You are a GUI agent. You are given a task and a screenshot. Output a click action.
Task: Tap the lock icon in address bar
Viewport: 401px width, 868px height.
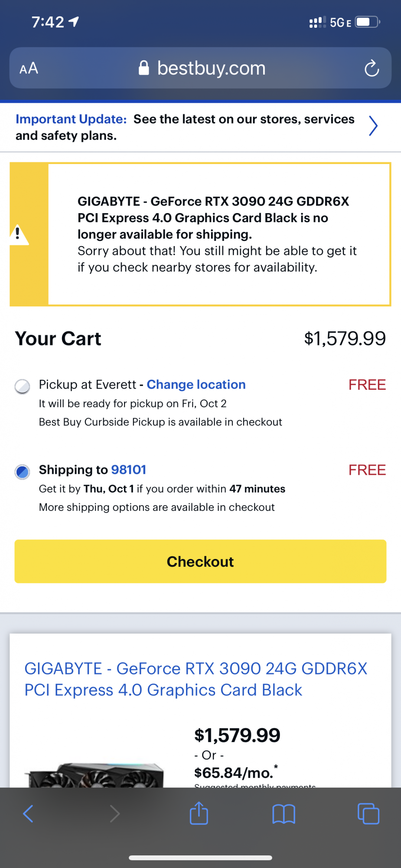pyautogui.click(x=144, y=68)
